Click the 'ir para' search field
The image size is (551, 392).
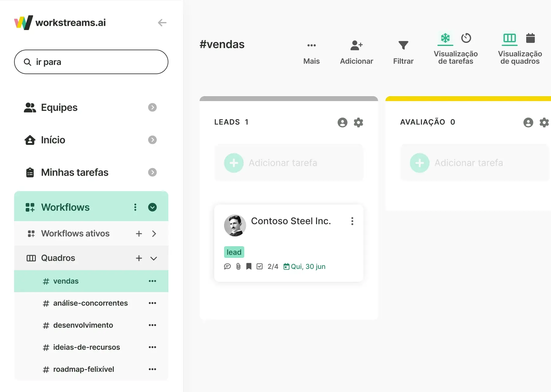pyautogui.click(x=91, y=62)
